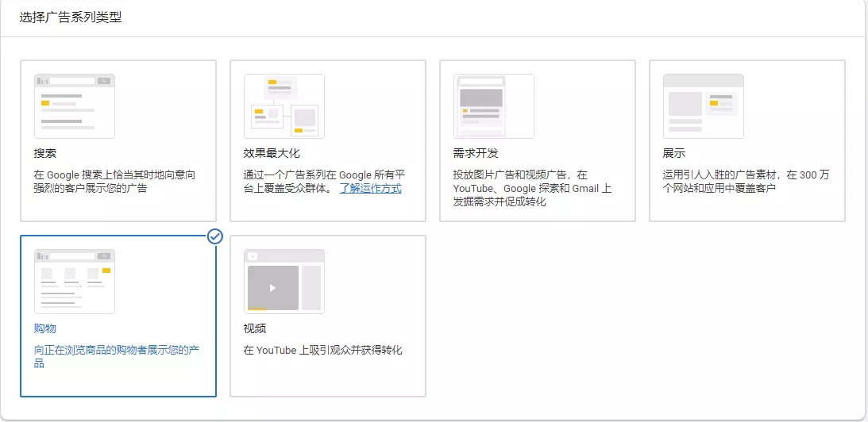Screen dimensions: 868x422
Task: Click the 展示 description about 300 万 sites
Action: coord(746,182)
